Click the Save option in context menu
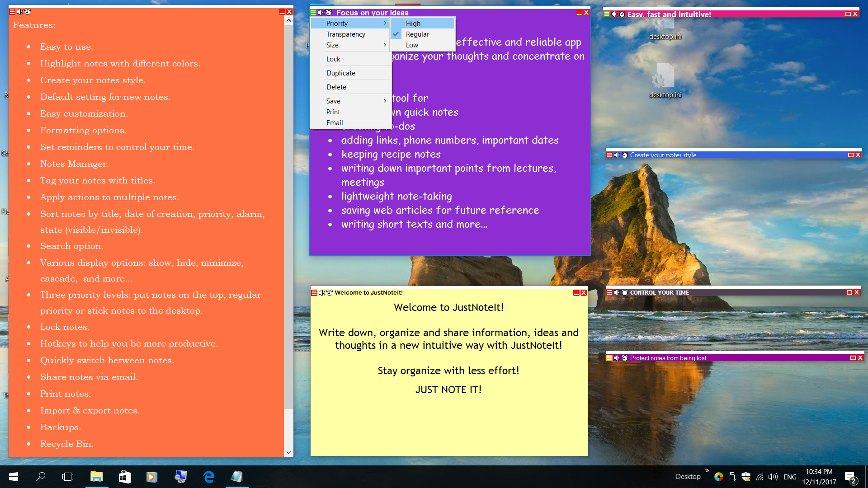This screenshot has height=488, width=868. click(333, 101)
